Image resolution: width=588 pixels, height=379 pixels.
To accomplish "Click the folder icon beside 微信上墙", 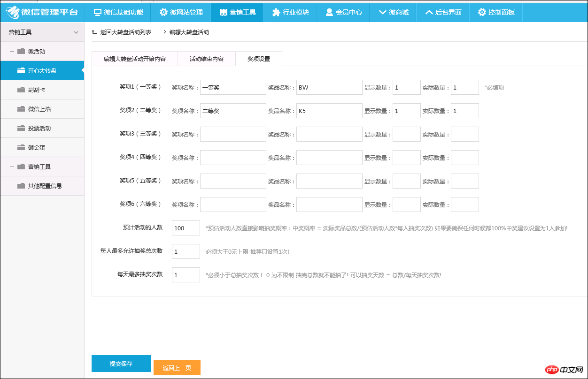I will 21,109.
